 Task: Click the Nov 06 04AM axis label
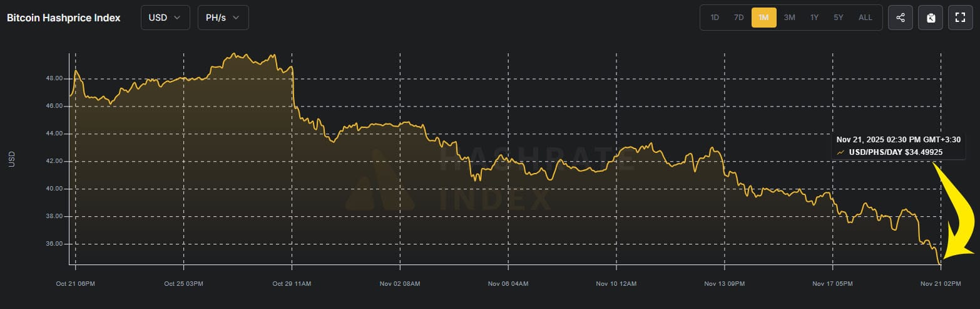[x=508, y=284]
